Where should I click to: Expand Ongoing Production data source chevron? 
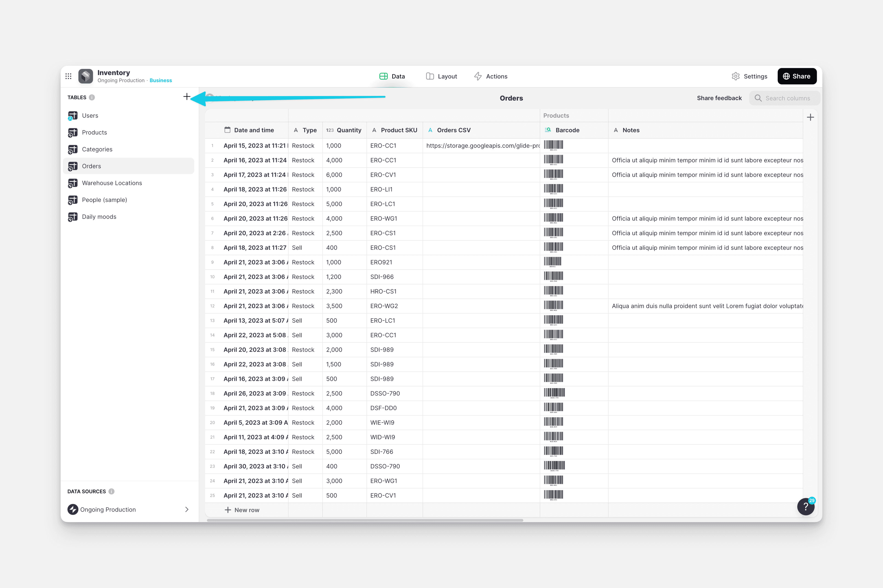point(186,509)
